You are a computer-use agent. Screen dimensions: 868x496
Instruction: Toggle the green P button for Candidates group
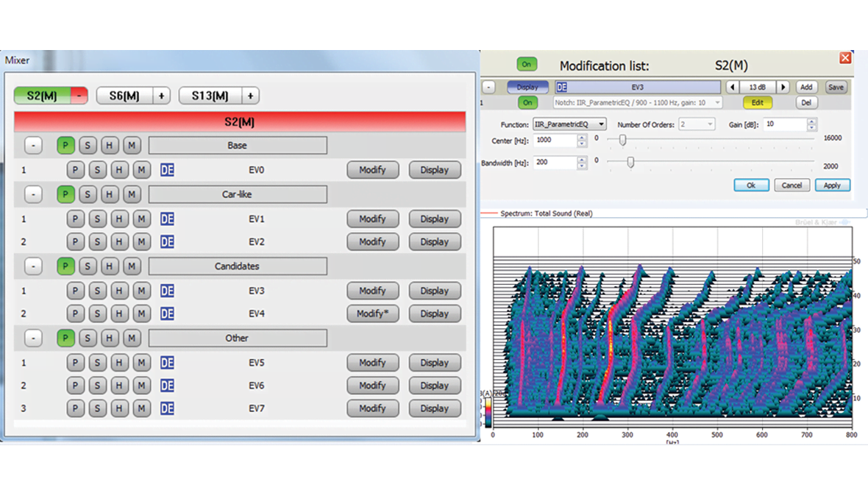coord(65,266)
